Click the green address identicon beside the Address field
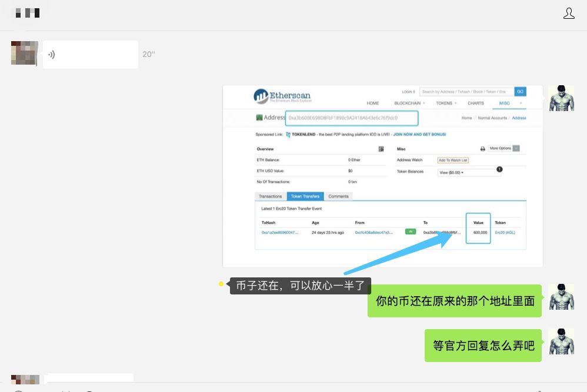 pyautogui.click(x=259, y=116)
